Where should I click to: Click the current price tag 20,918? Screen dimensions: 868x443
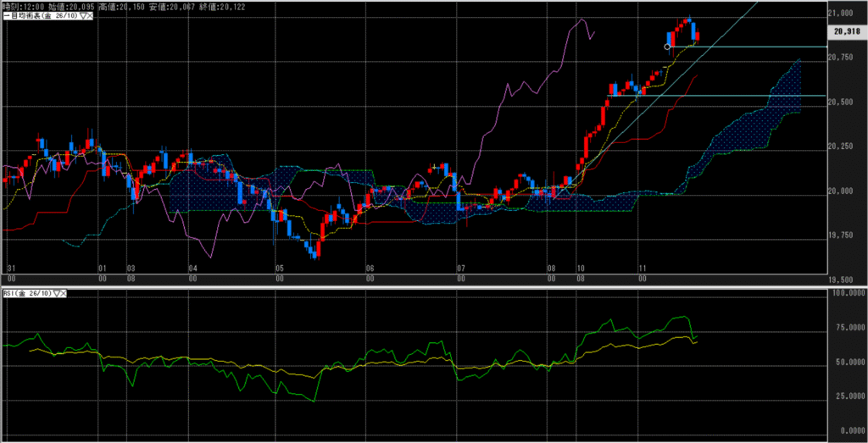tap(848, 31)
